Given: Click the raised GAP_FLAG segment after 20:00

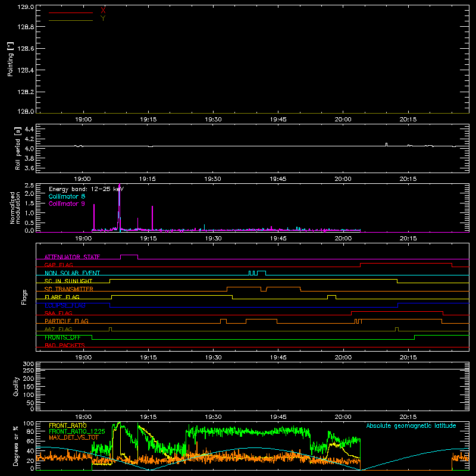Looking at the screenshot, I should pyautogui.click(x=406, y=264).
